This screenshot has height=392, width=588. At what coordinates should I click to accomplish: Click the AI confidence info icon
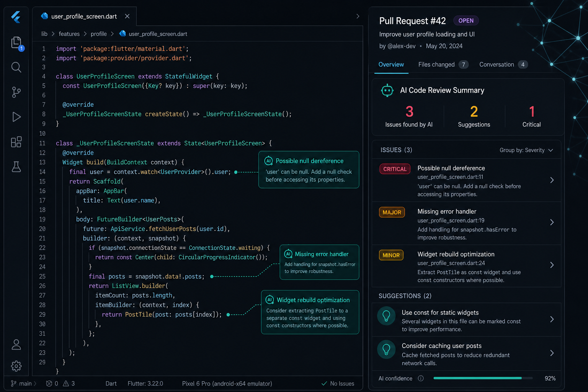coord(421,378)
